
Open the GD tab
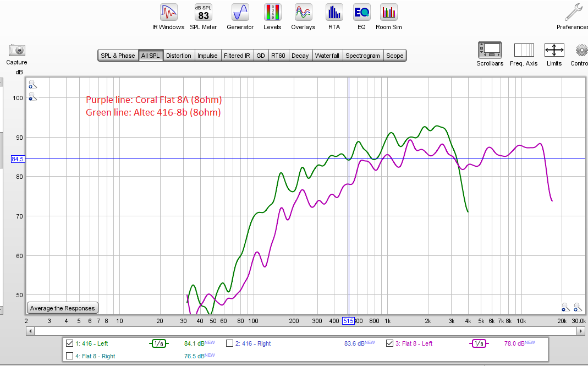(x=261, y=56)
